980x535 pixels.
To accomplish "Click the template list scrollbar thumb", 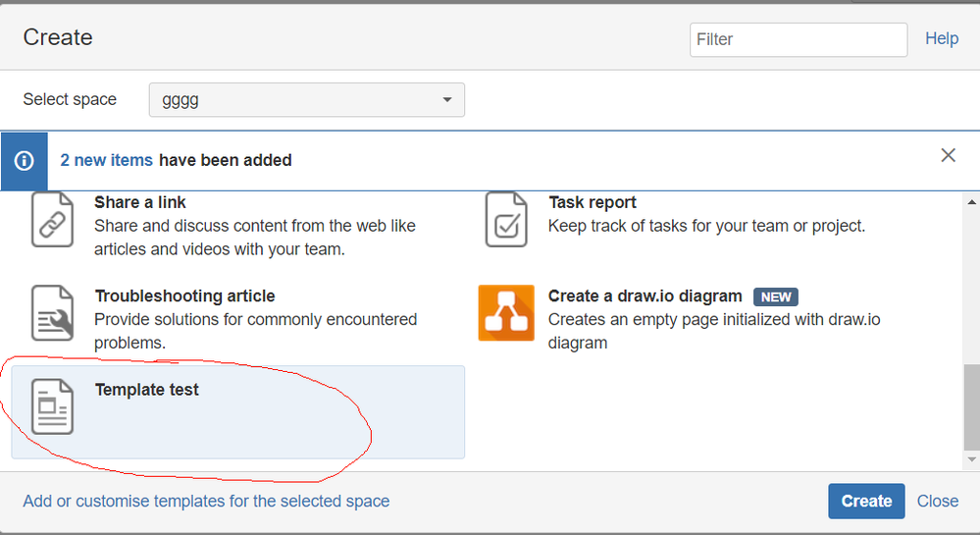I will point(972,407).
